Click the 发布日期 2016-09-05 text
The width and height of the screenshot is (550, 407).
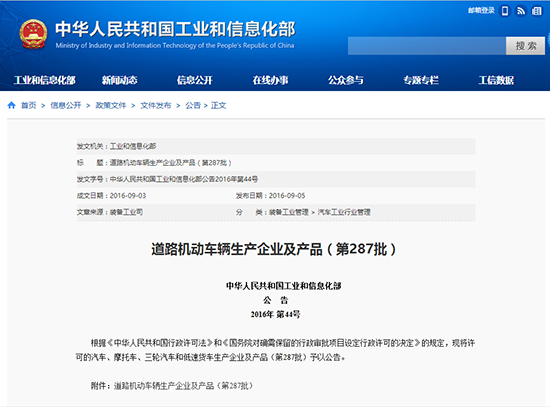[x=271, y=195]
